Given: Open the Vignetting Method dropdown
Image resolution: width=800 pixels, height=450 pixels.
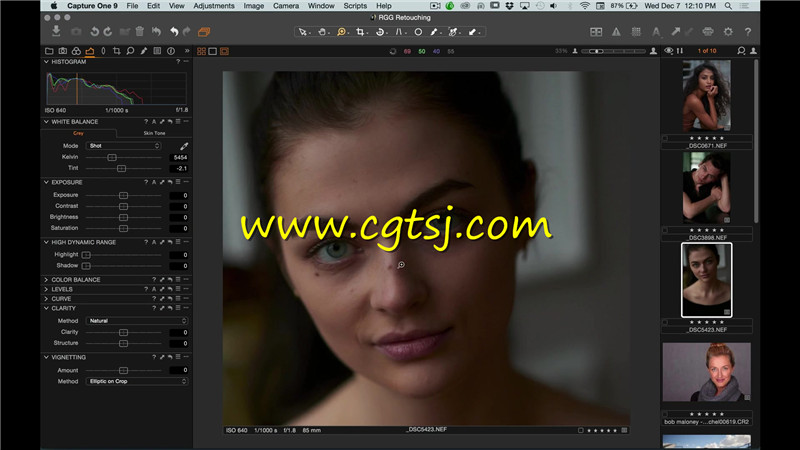Looking at the screenshot, I should [x=137, y=381].
